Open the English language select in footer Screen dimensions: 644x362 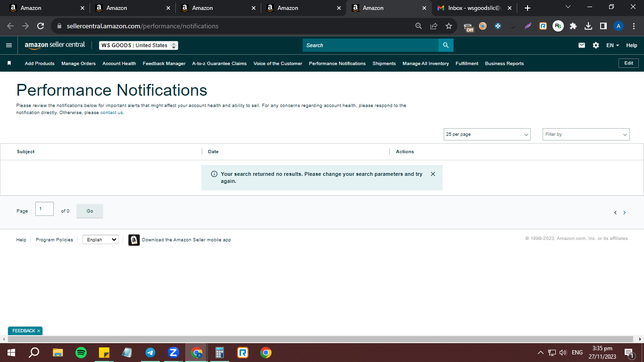click(x=100, y=240)
